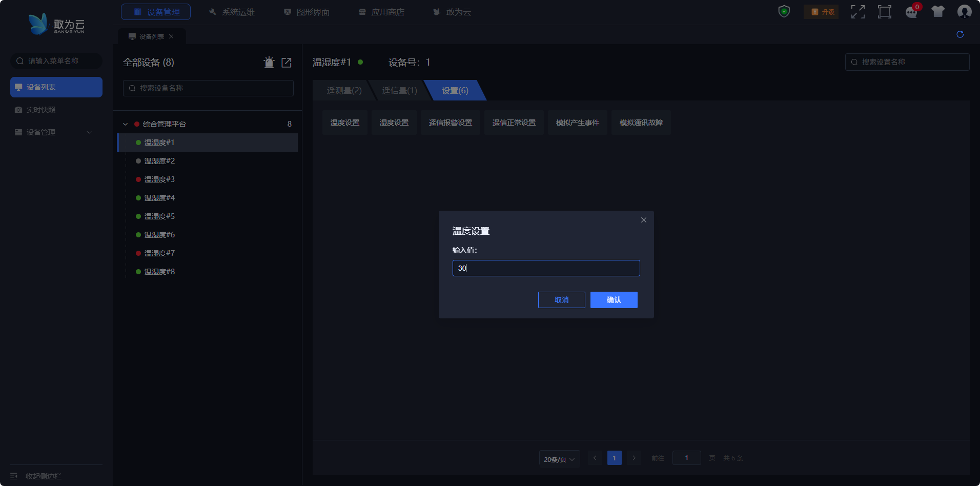Click the 取消 button in dialog
The height and width of the screenshot is (486, 980).
562,300
